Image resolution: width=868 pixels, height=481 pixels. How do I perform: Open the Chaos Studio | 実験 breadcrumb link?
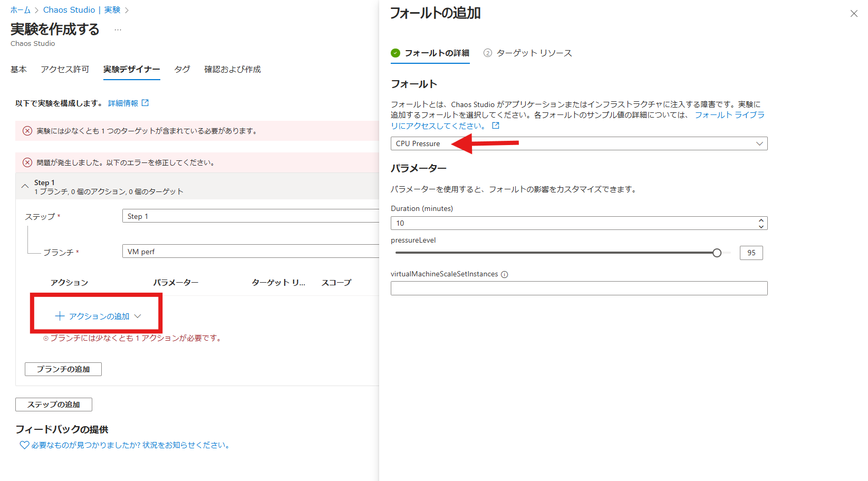[82, 10]
